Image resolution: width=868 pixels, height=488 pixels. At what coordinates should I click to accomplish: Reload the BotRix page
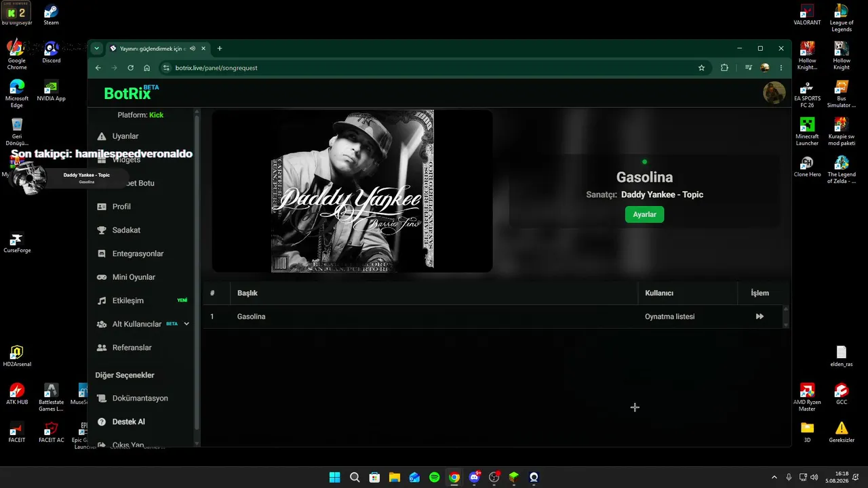pos(130,68)
